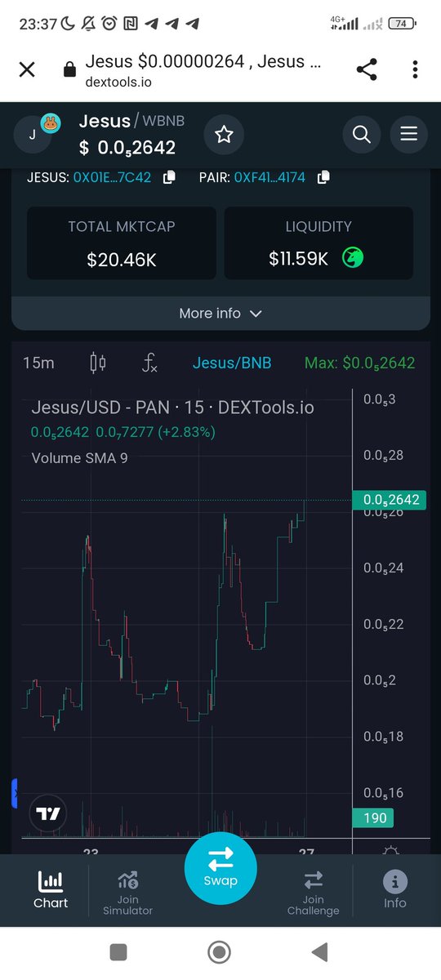Screen dimensions: 441x980
Task: Copy the JESUS contract address
Action: (x=169, y=177)
